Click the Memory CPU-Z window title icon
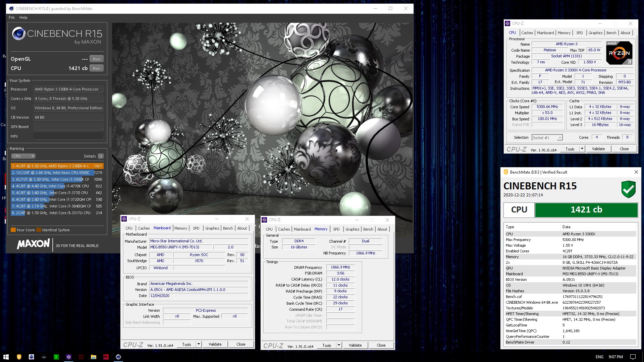The height and width of the screenshot is (362, 644). point(264,220)
